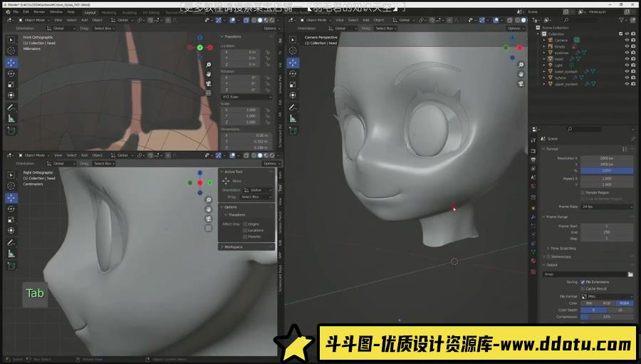Click the Blender logo menu icon
Image resolution: width=641 pixels, height=364 pixels.
tap(8, 12)
